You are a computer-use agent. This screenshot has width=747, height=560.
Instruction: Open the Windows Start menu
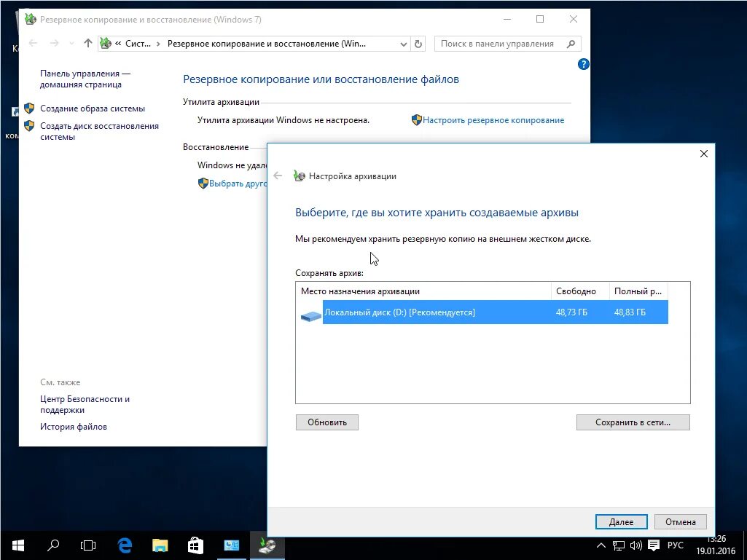click(x=18, y=545)
